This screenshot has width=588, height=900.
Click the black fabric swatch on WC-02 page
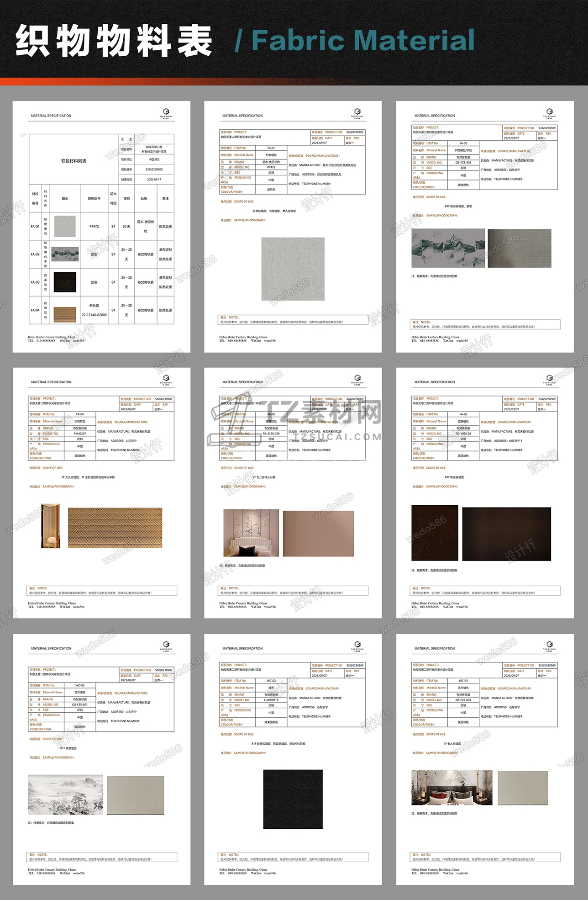click(293, 799)
